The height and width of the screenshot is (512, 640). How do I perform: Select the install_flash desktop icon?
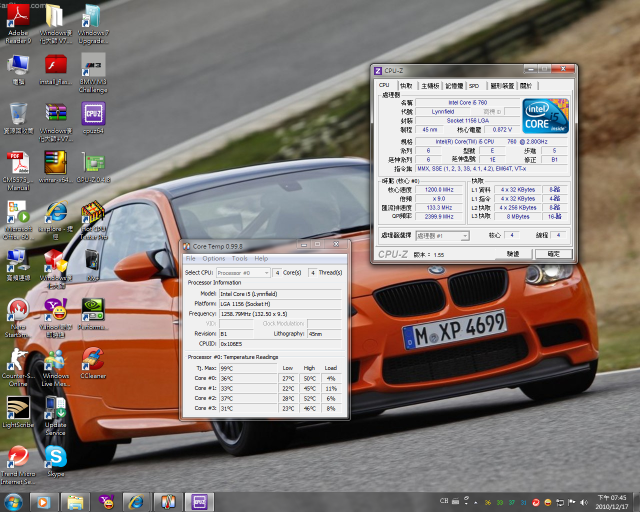click(56, 69)
